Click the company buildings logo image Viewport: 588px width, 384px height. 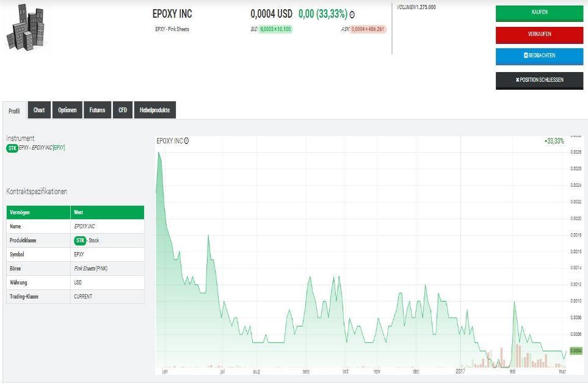(x=26, y=27)
